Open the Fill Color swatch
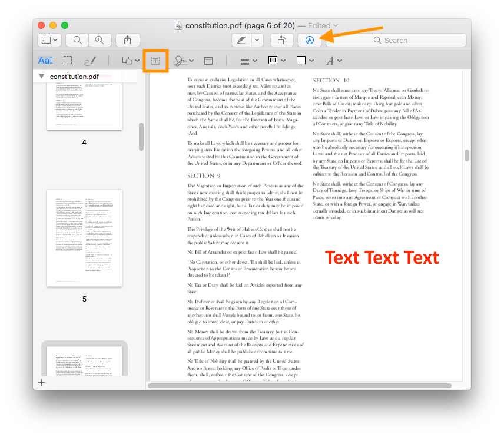Viewport: 504px width, 437px height. (302, 60)
